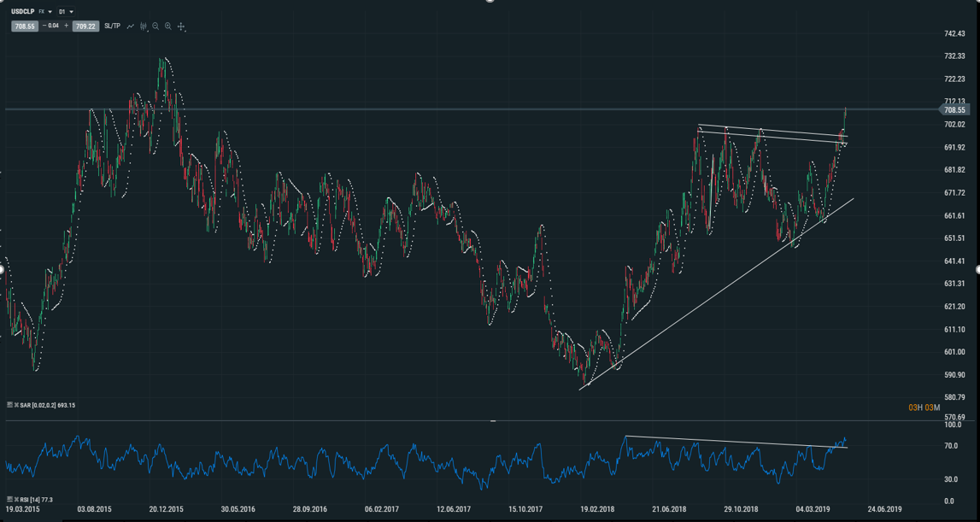980x522 pixels.
Task: Click the USDCLP symbol name
Action: pyautogui.click(x=22, y=12)
